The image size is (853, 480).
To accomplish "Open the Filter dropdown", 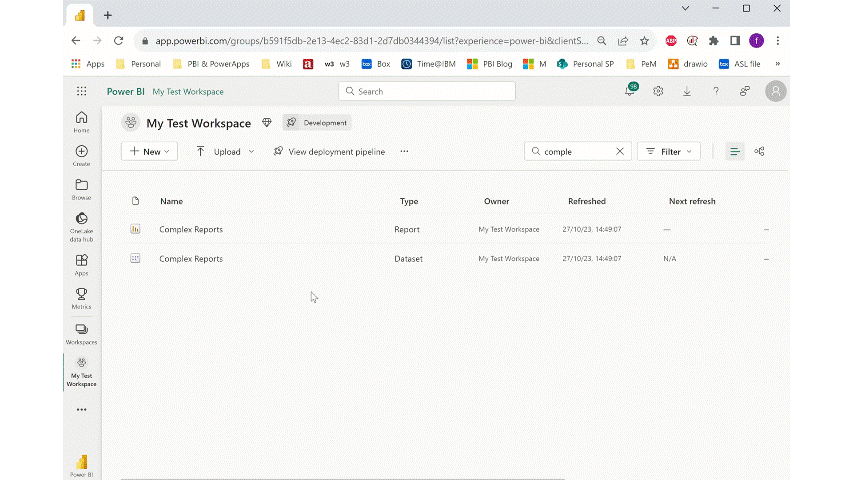I will (669, 151).
